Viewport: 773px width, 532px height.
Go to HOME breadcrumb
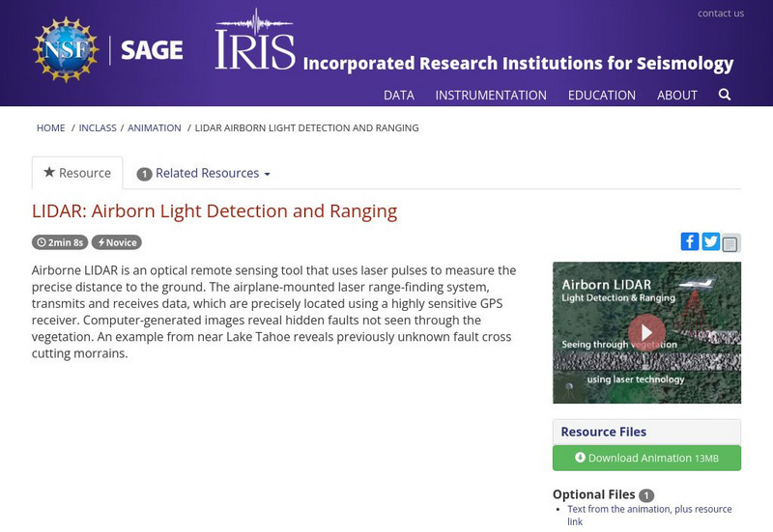pos(51,128)
